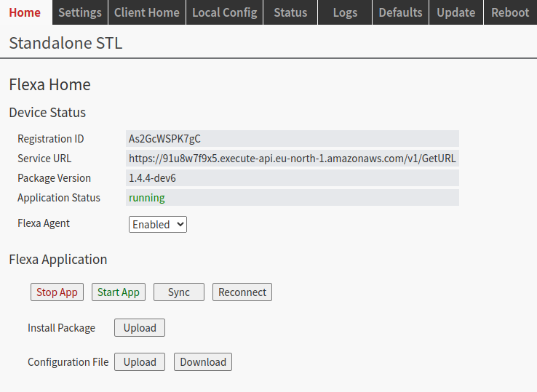This screenshot has height=392, width=537.
Task: Click the Sync button
Action: (179, 292)
